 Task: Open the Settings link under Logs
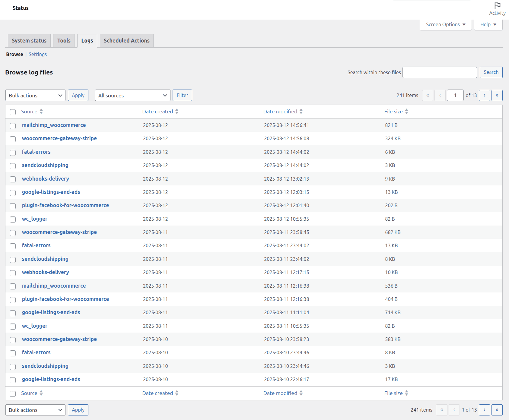38,54
